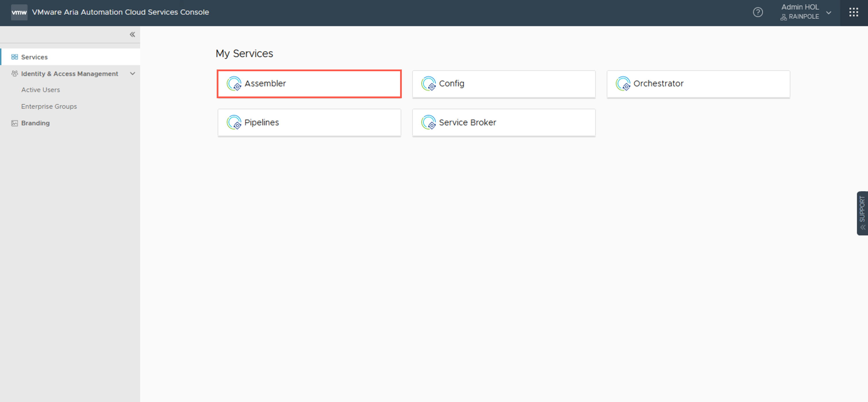Open the Branding section
868x402 pixels.
pos(35,123)
